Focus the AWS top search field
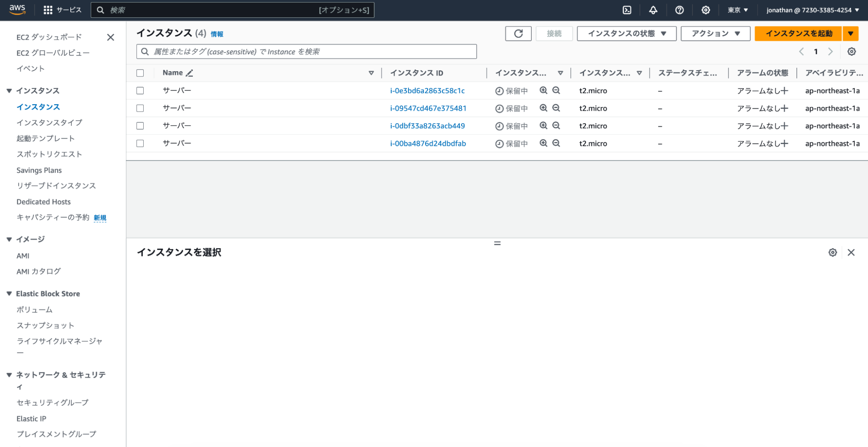868x447 pixels. tap(232, 10)
